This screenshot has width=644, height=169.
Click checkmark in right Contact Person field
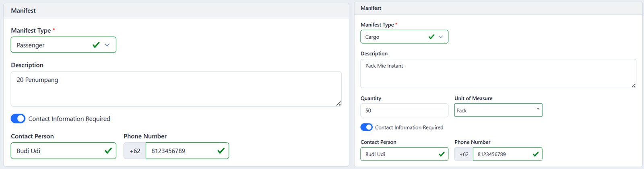(x=442, y=154)
